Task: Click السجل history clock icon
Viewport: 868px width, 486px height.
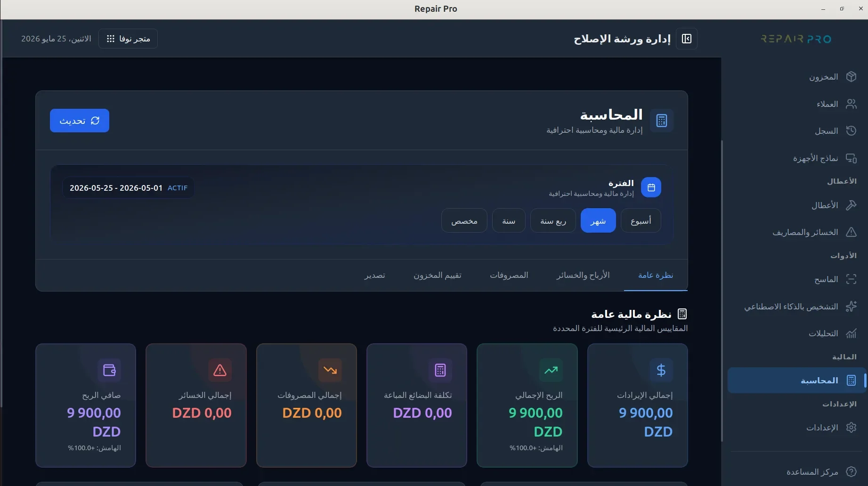Action: pos(851,131)
